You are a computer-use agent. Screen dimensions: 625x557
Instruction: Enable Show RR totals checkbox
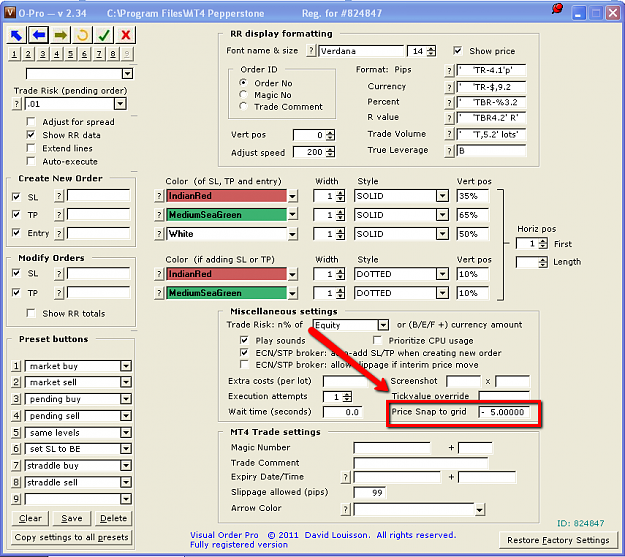[x=31, y=313]
